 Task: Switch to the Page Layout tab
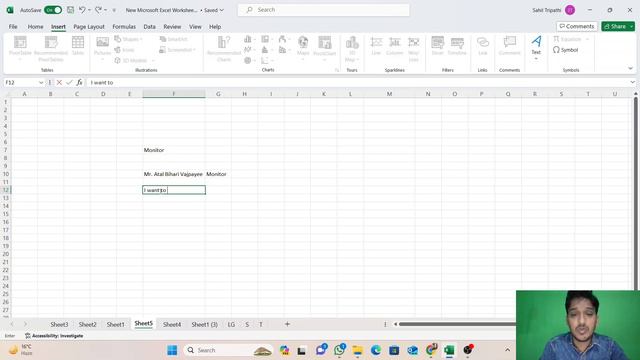[89, 27]
